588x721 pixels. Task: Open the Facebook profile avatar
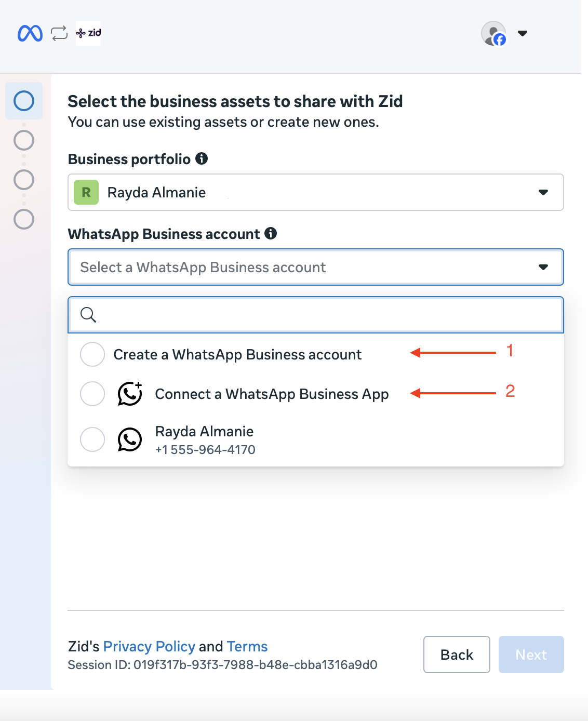493,33
